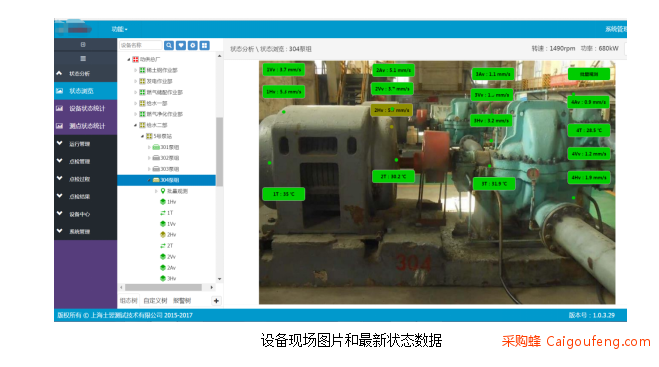Toggle the sidebar with the hamburger menu icon
This screenshot has height=367, width=659.
83,58
